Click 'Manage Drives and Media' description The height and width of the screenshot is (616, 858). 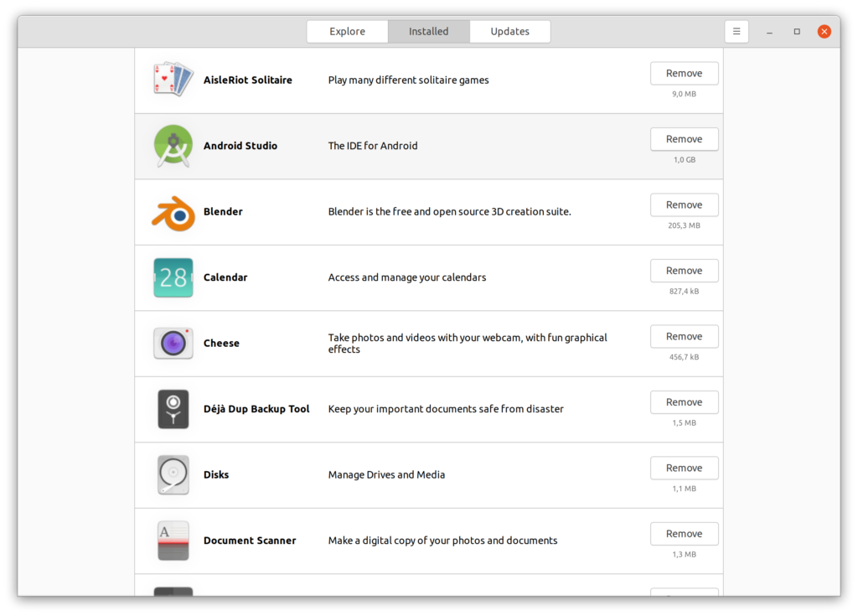pyautogui.click(x=386, y=474)
